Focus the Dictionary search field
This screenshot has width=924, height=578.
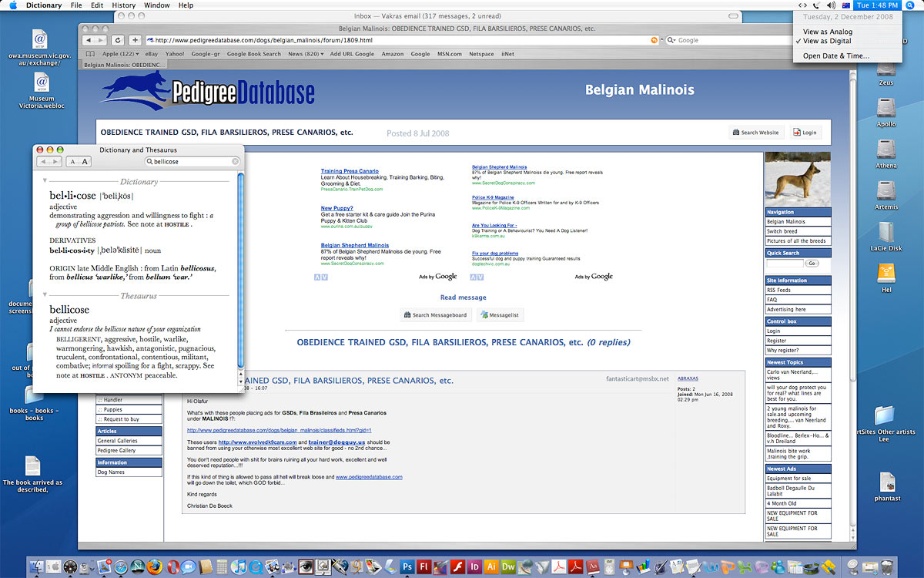tap(193, 162)
